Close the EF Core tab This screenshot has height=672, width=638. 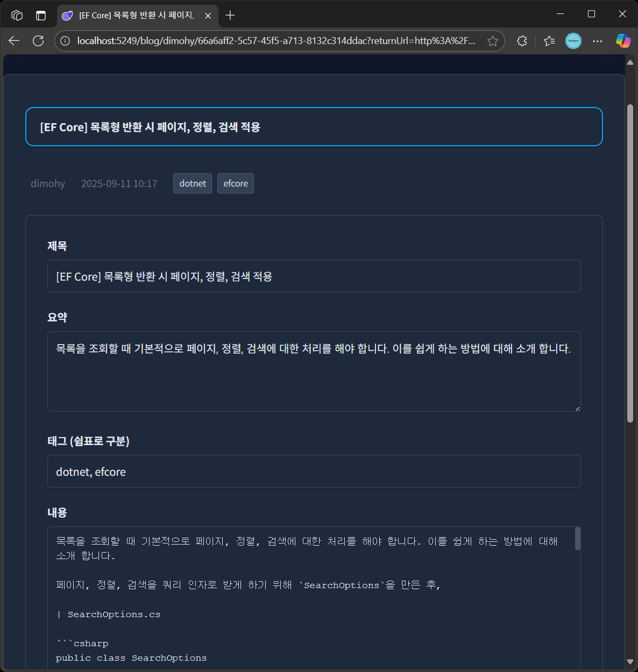208,16
